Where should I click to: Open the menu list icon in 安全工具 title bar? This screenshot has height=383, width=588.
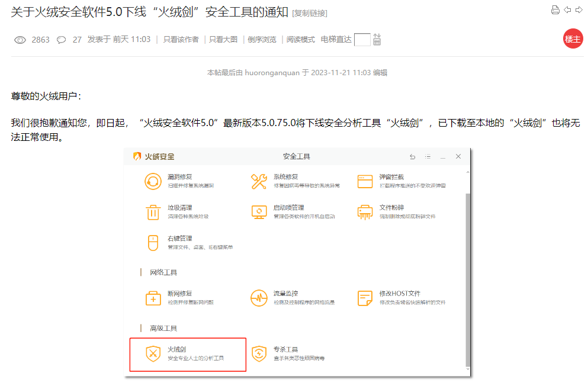click(x=428, y=157)
